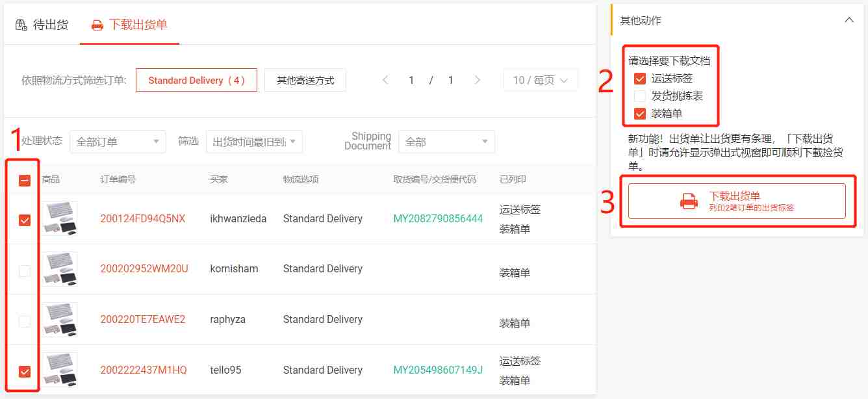Toggle the select-all orders checkbox
868x399 pixels.
coord(25,180)
